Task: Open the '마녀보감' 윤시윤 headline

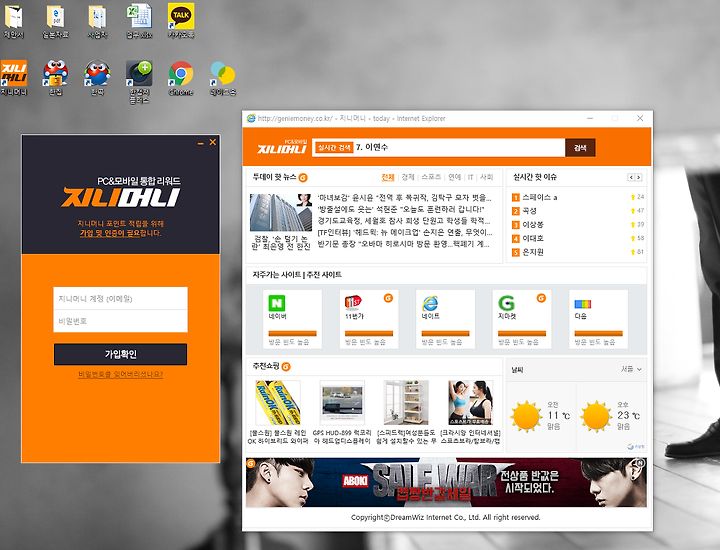Action: click(404, 198)
